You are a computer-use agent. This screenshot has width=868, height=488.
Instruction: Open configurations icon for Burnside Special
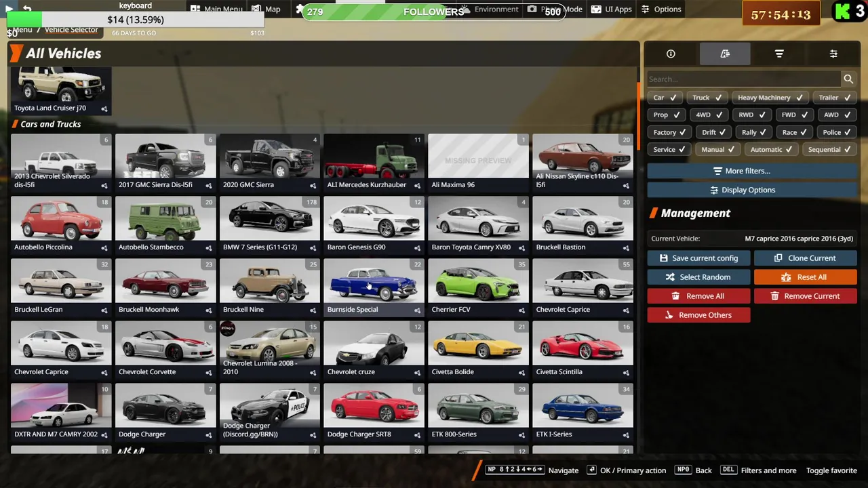(x=418, y=310)
